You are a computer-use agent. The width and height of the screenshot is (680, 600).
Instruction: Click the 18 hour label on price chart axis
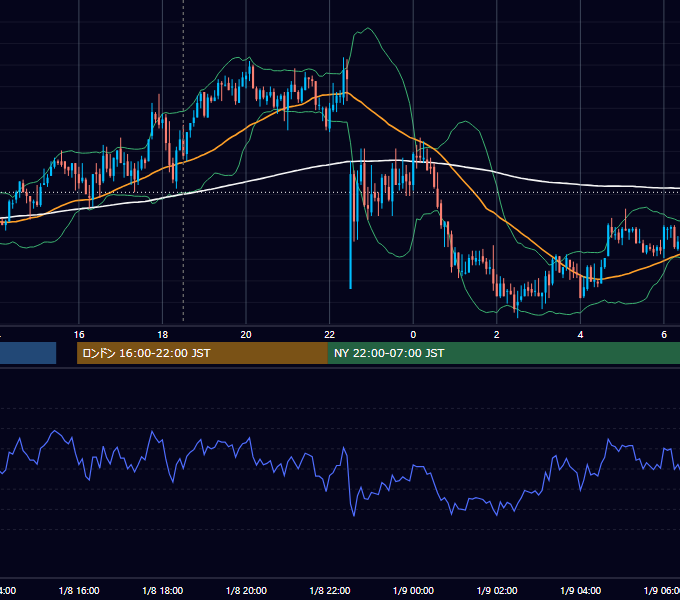[163, 335]
